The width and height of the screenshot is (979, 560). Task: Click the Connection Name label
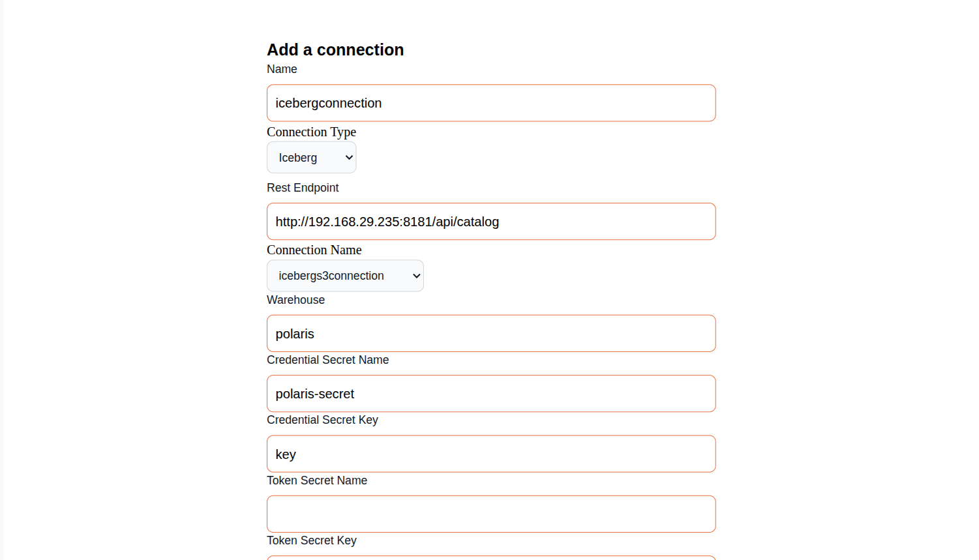coord(314,250)
